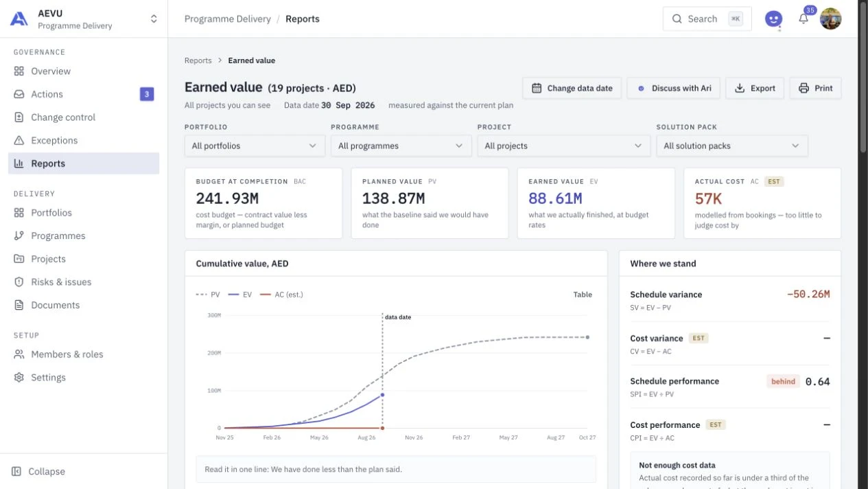Open the user profile avatar
868x489 pixels.
coord(830,19)
